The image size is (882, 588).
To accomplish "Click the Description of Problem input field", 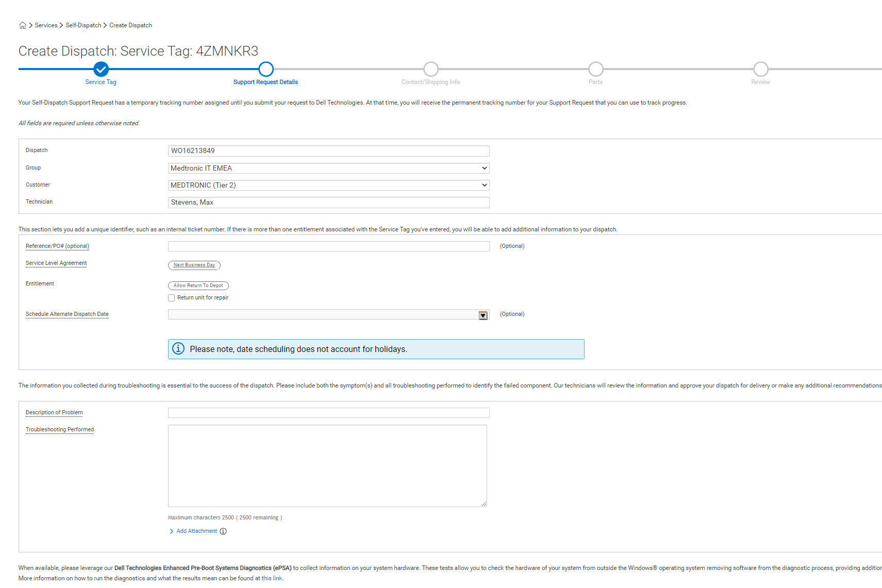I will [x=328, y=413].
